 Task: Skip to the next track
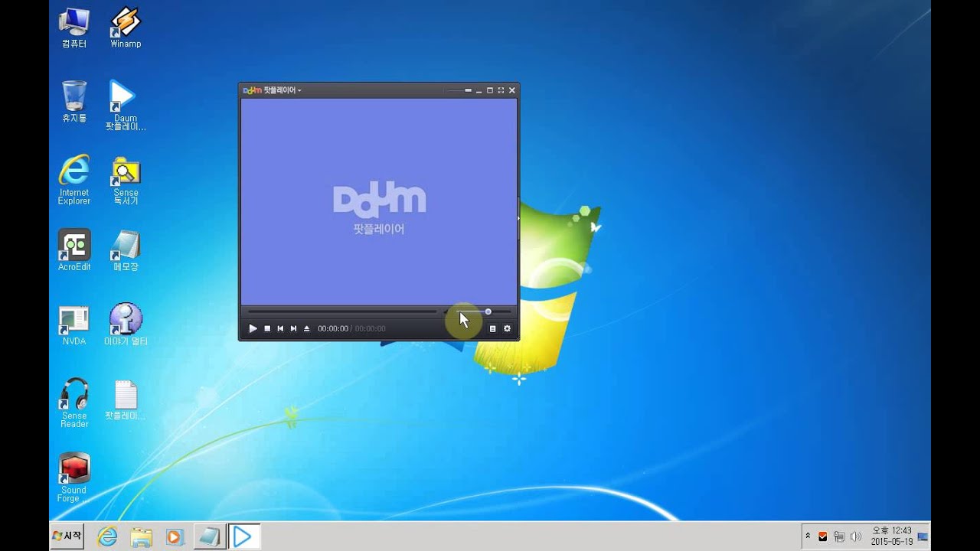coord(293,328)
